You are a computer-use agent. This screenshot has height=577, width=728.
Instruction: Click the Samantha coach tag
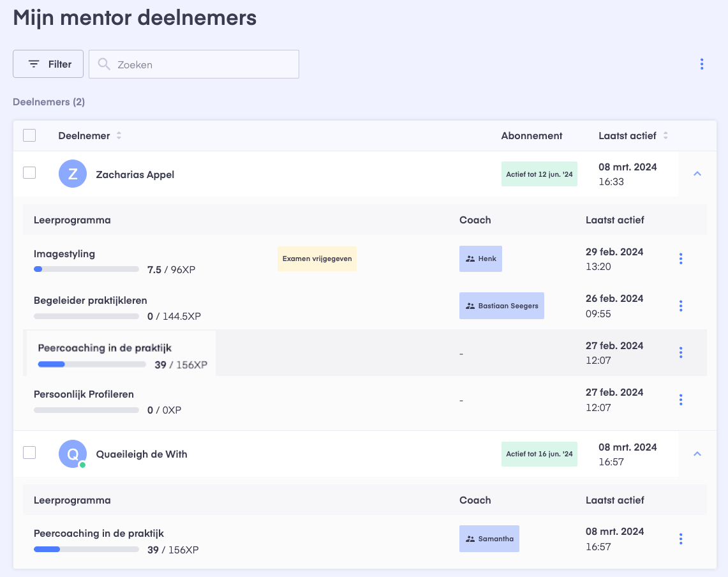pos(489,539)
